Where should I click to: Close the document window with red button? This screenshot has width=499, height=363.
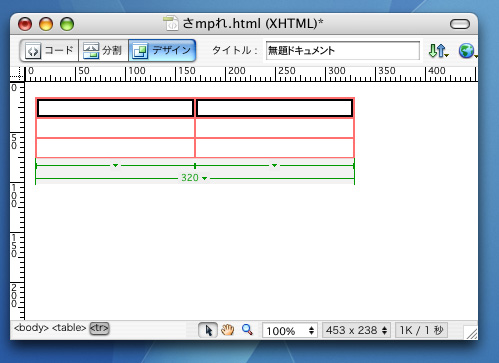coord(25,24)
